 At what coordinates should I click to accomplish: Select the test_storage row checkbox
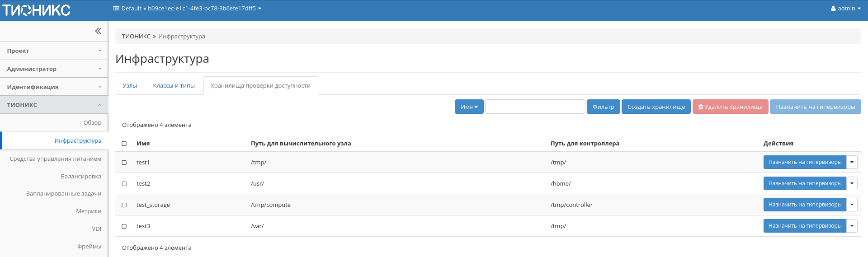[124, 205]
